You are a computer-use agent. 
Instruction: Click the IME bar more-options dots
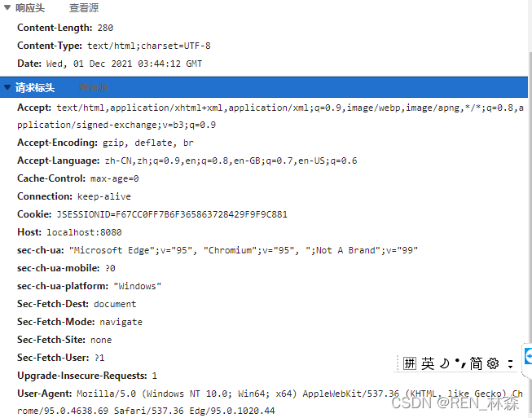pyautogui.click(x=510, y=363)
